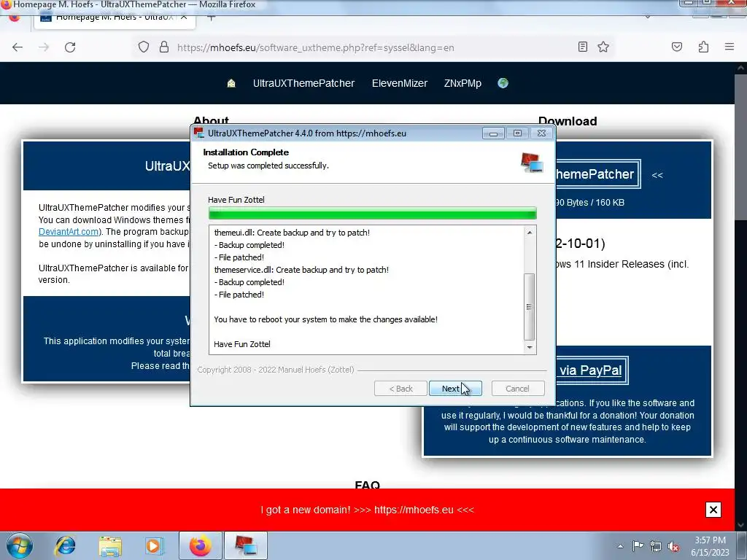Click the installer log scrollbar thumb
The width and height of the screenshot is (747, 560).
[x=530, y=307]
